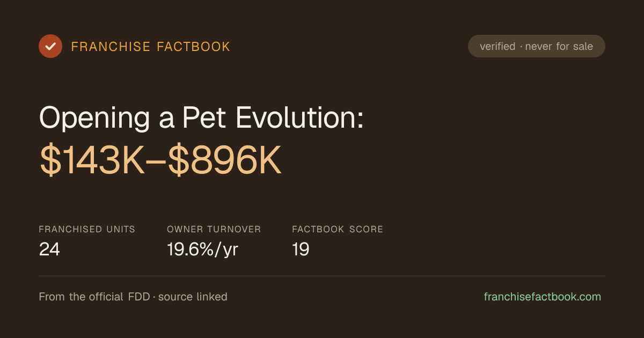Click 'From the official FDD' footer text
This screenshot has height=338, width=644.
[x=94, y=297]
